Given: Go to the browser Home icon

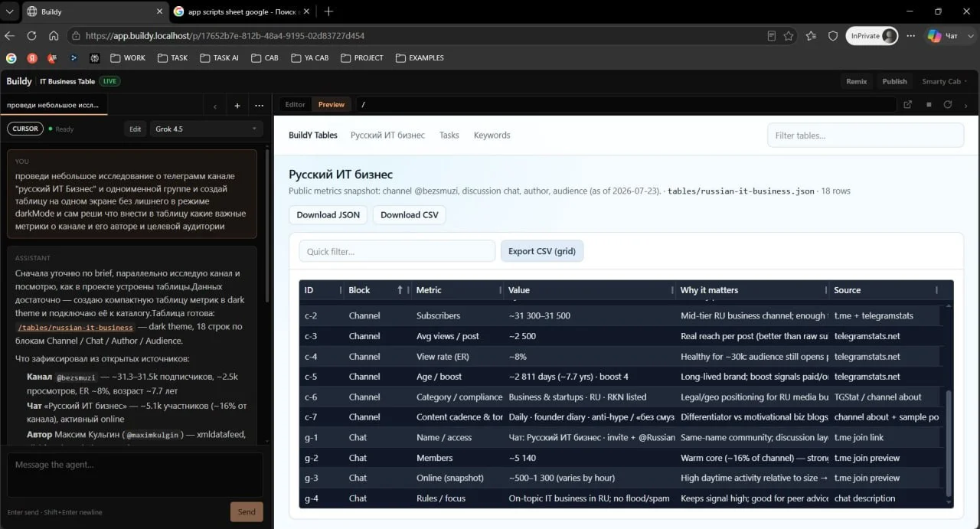Looking at the screenshot, I should 54,35.
